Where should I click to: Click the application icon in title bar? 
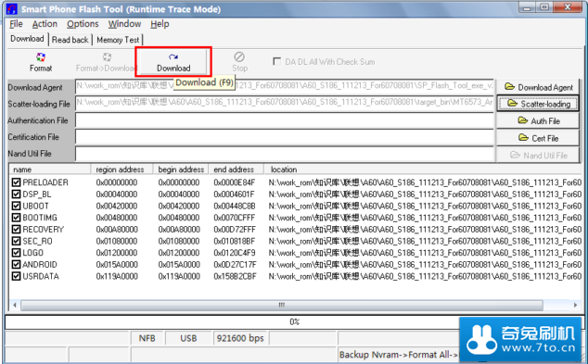(12, 9)
